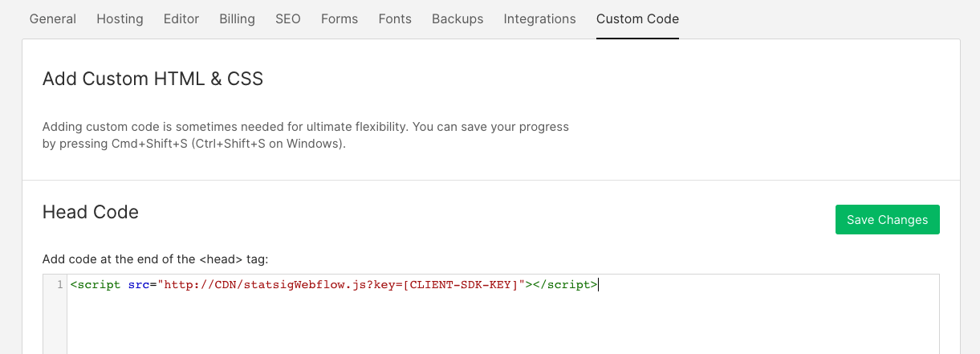Switch to the Hosting tab
This screenshot has height=354, width=980.
pyautogui.click(x=120, y=18)
